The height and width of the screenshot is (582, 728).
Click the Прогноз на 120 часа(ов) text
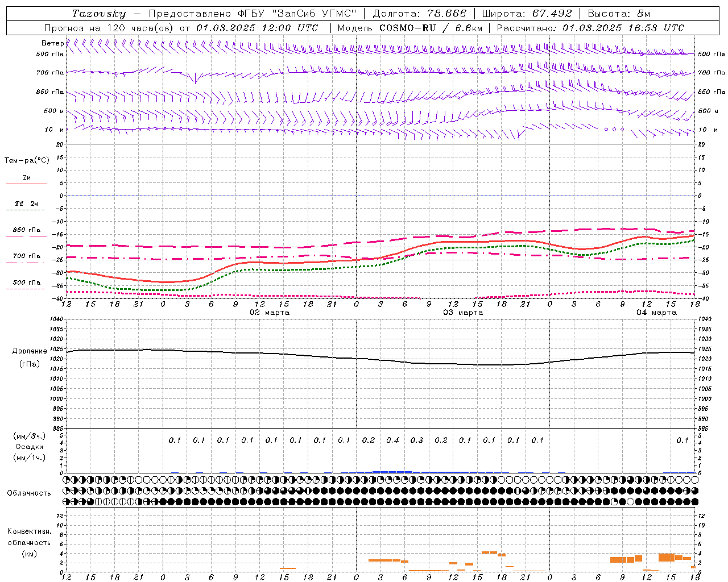coord(109,28)
